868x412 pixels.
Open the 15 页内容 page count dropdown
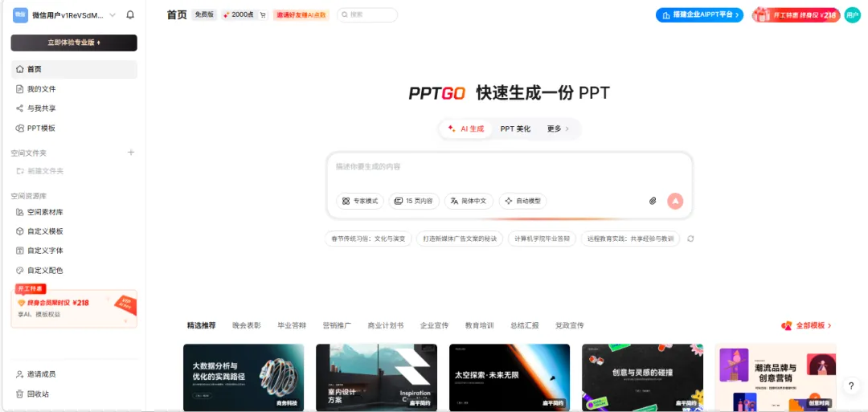414,202
